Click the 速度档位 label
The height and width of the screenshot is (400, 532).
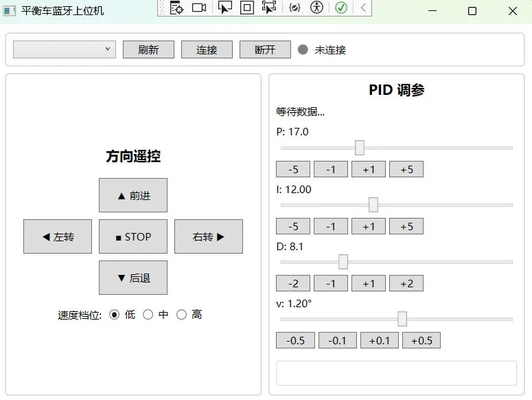(80, 315)
